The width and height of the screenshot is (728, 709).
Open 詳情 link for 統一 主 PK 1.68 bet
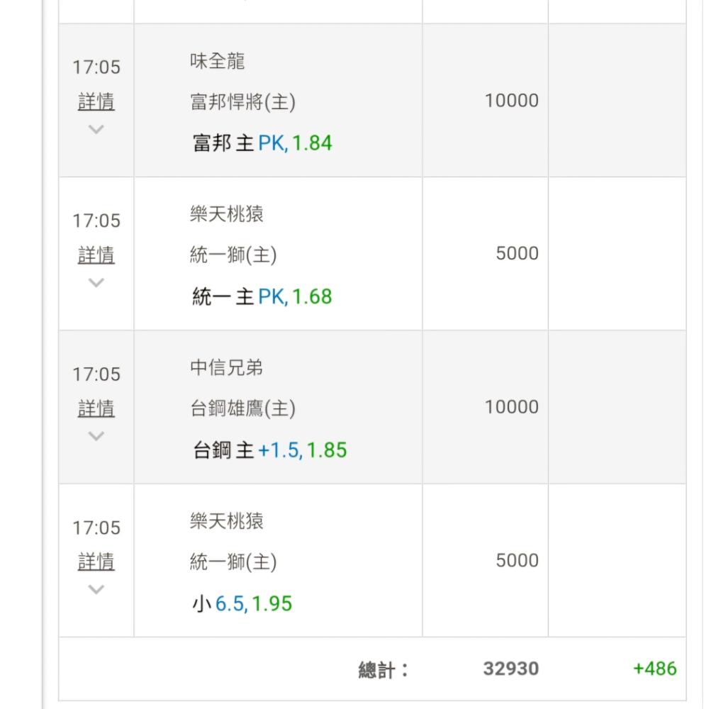click(96, 255)
